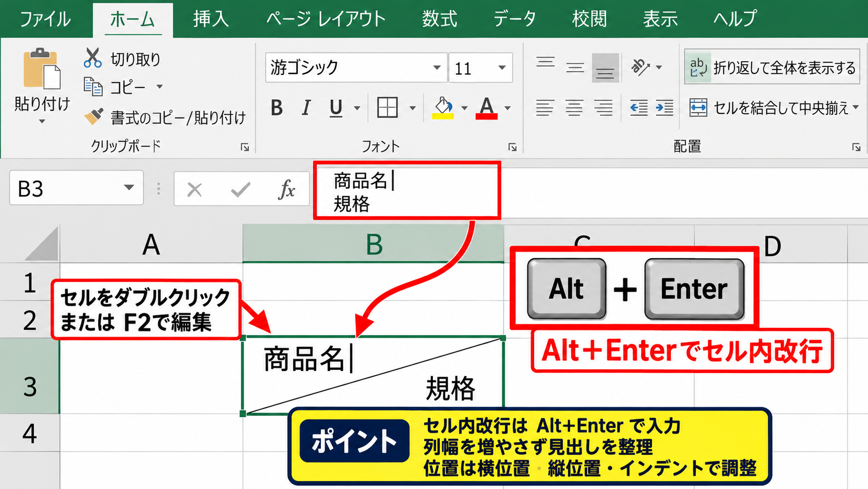Expand merge and center options arrow
Screen dimensions: 868x489
(856, 108)
